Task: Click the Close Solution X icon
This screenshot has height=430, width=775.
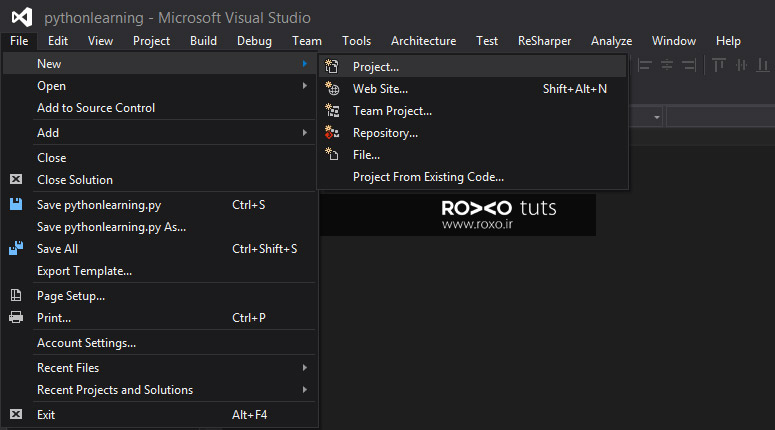Action: click(16, 179)
